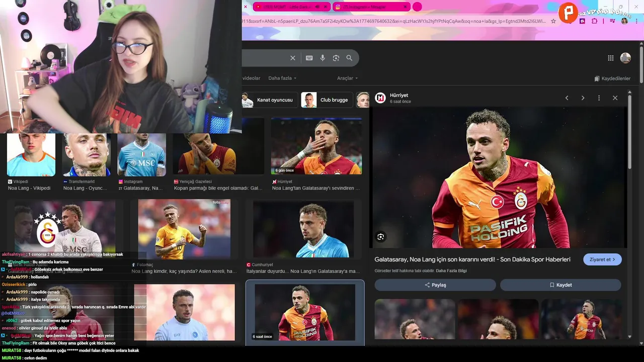
Task: Open Hürriyet blowing-kiss image thumbnail
Action: 316,146
